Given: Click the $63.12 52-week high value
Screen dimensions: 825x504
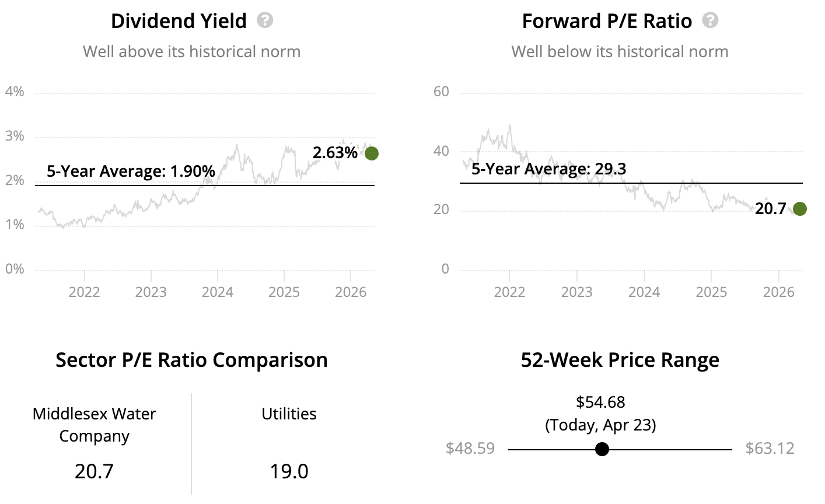Looking at the screenshot, I should tap(770, 449).
